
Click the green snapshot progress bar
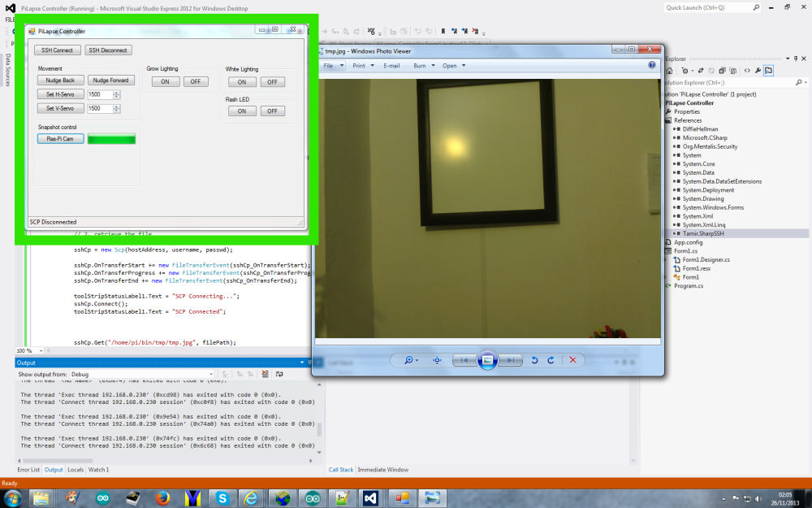point(111,139)
